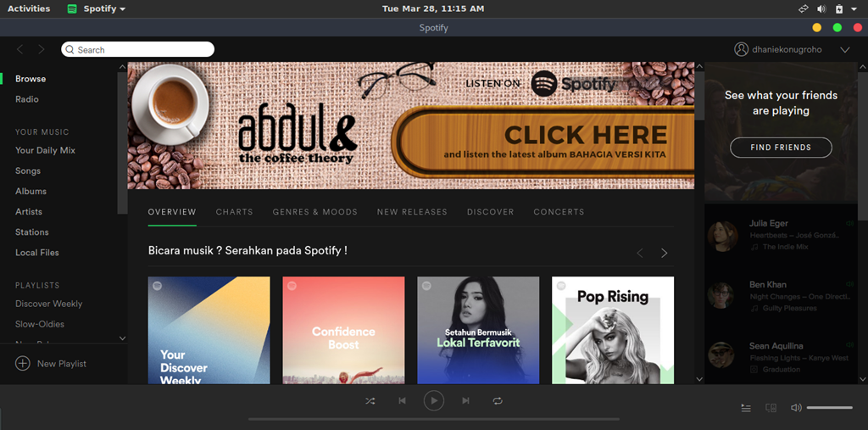868x430 pixels.
Task: Click Ben Khan's friend avatar
Action: pos(721,295)
